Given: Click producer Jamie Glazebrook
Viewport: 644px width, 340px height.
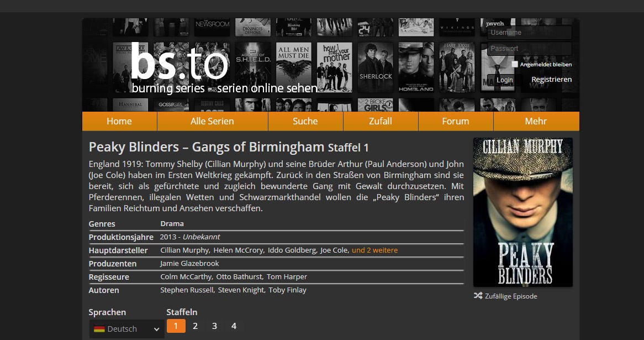Looking at the screenshot, I should (x=189, y=263).
